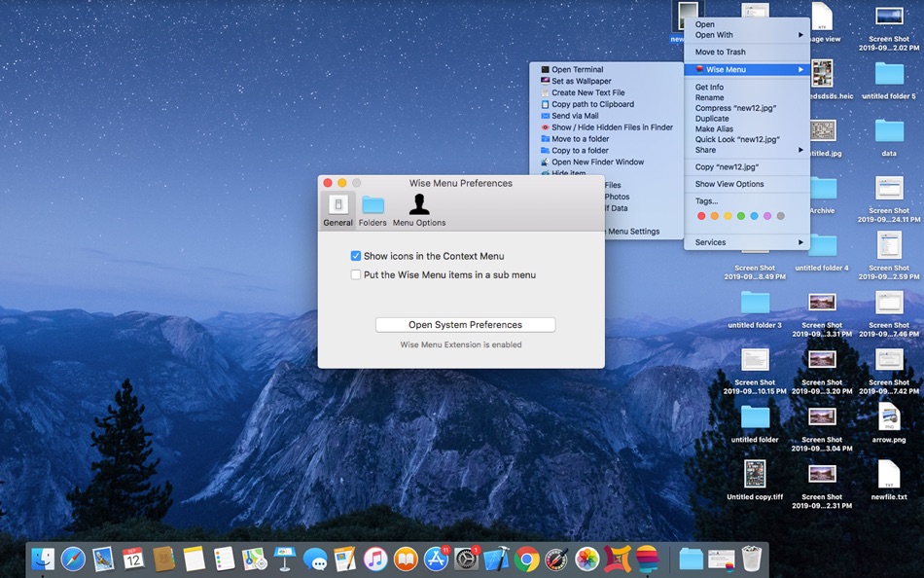Open Maps from the dock

pyautogui.click(x=255, y=559)
